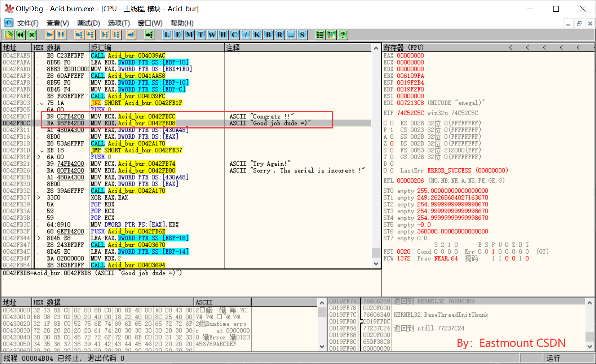Click the HEX 数据 header in dump pane
The height and width of the screenshot is (364, 596).
(x=113, y=302)
